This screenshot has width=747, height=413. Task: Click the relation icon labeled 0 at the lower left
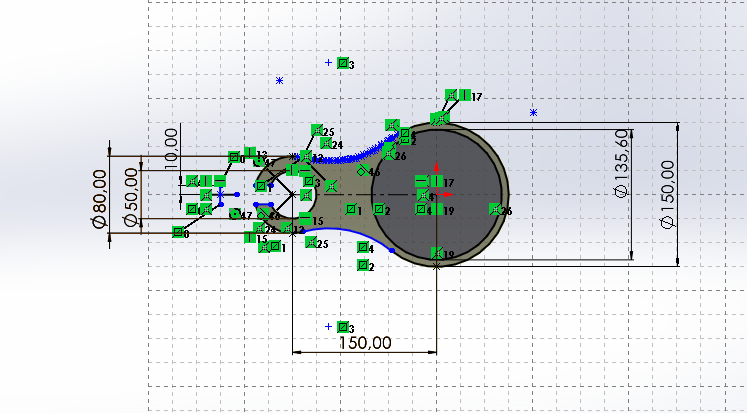point(178,233)
